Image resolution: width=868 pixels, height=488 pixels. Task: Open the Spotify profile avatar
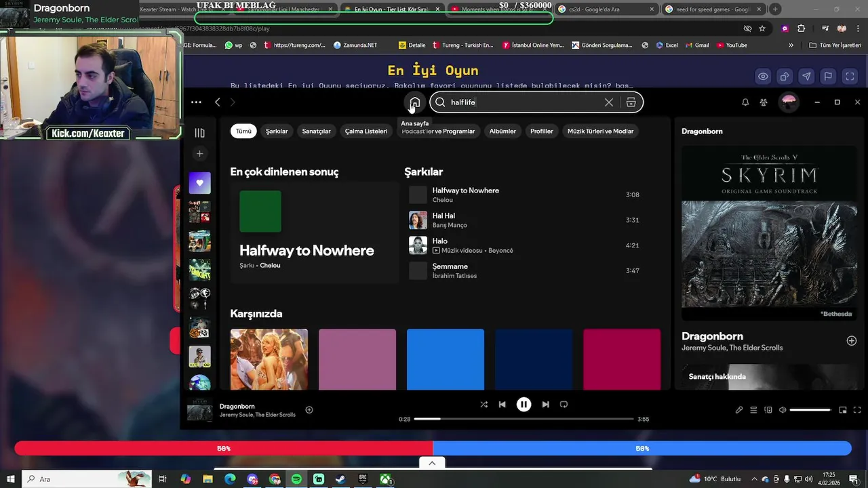pyautogui.click(x=789, y=102)
